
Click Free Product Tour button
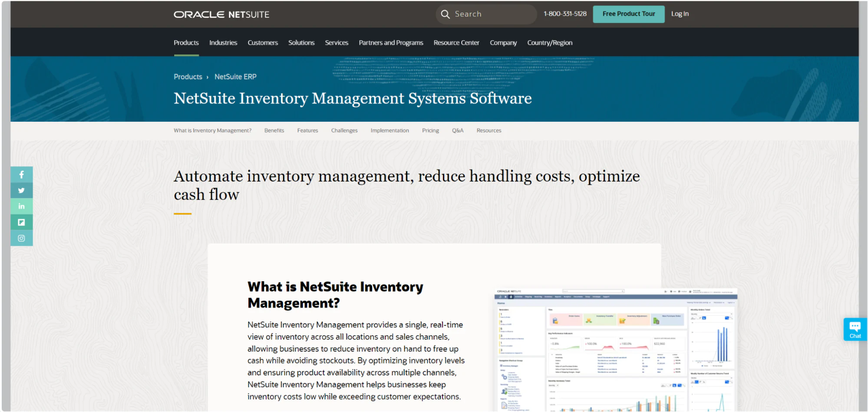628,14
